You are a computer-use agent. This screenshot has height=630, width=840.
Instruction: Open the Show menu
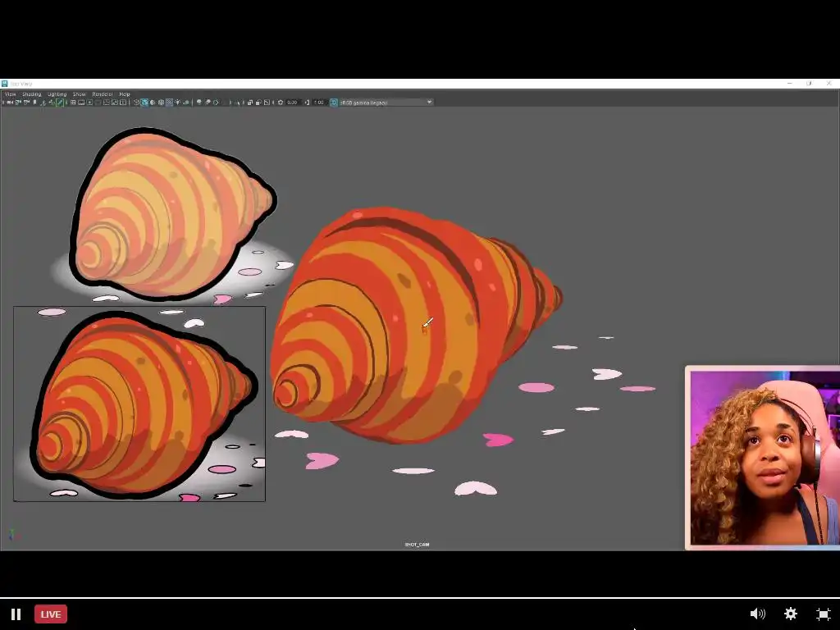[80, 94]
